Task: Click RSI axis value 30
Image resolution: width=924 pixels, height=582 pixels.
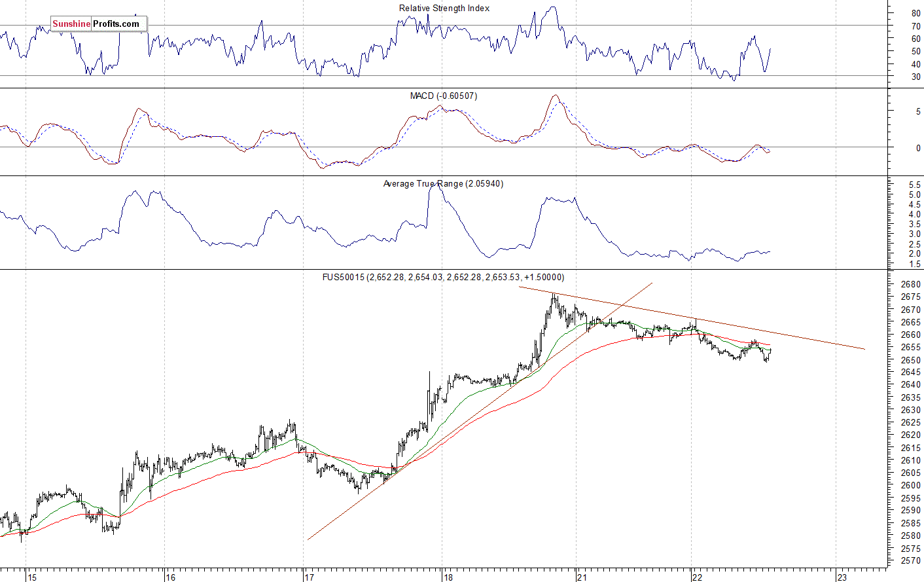Action: coord(915,77)
